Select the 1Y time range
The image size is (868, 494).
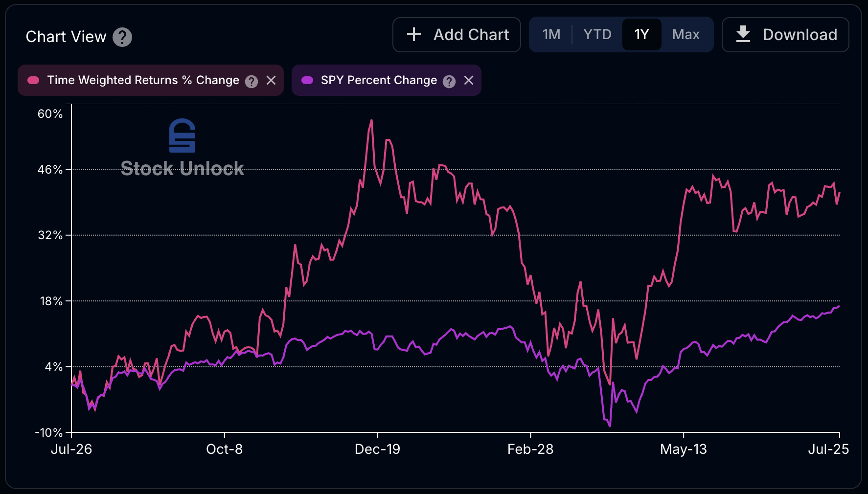pyautogui.click(x=641, y=35)
